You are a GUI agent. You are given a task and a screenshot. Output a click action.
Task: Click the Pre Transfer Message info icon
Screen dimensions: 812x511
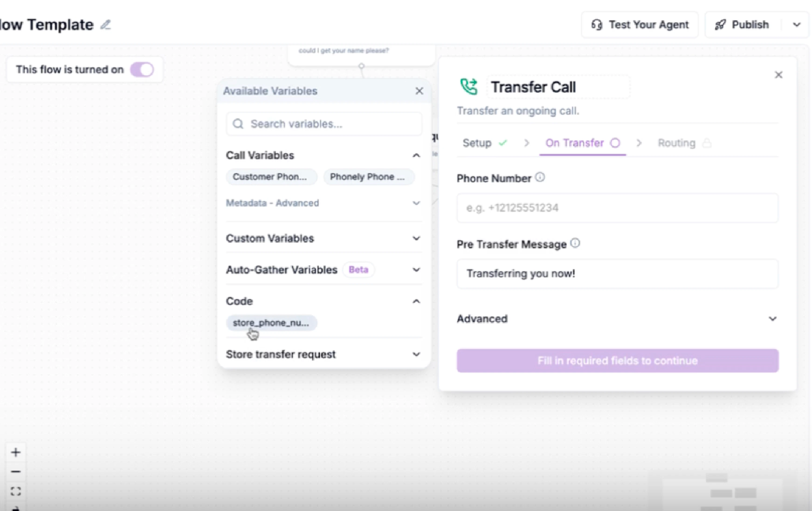click(x=575, y=243)
